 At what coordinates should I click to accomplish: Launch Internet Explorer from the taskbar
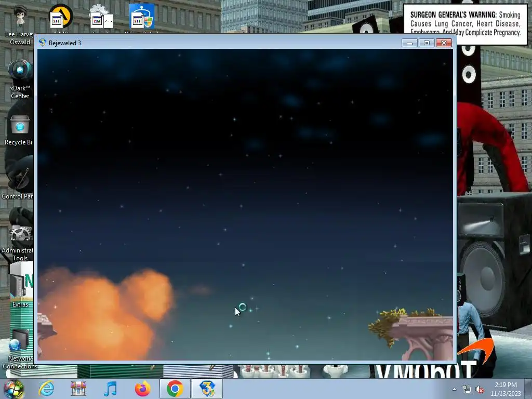pyautogui.click(x=46, y=389)
